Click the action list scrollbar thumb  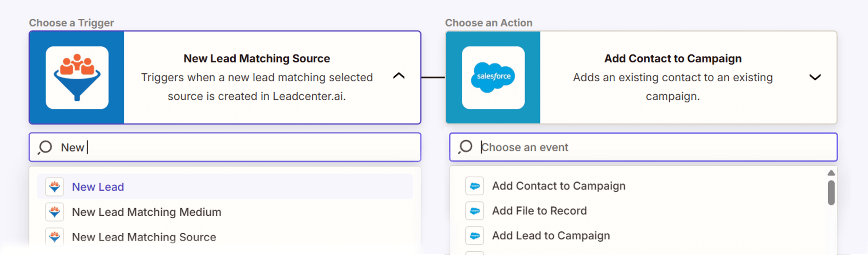point(831,193)
